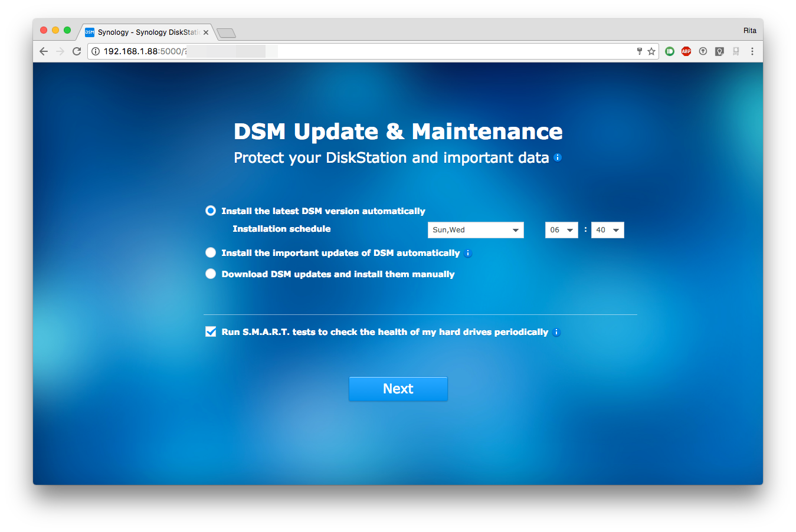
Task: Click info icon next to important updates option
Action: point(468,253)
